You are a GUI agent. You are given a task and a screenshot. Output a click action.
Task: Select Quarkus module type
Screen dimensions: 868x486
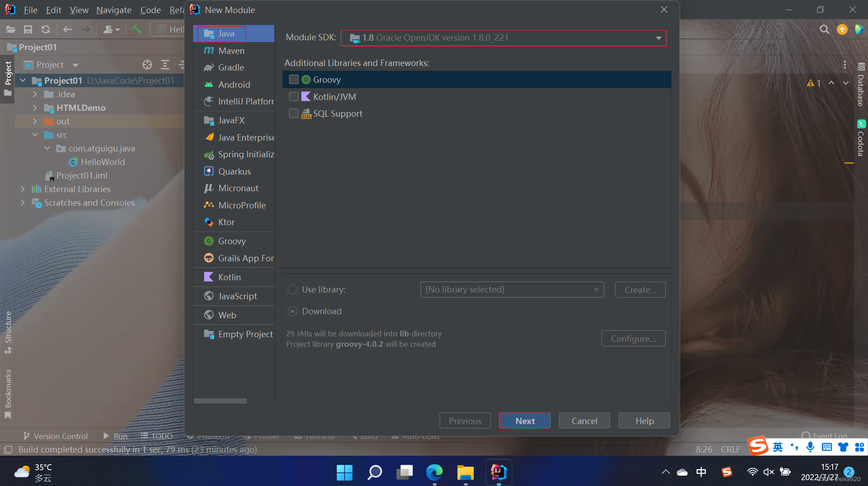234,171
